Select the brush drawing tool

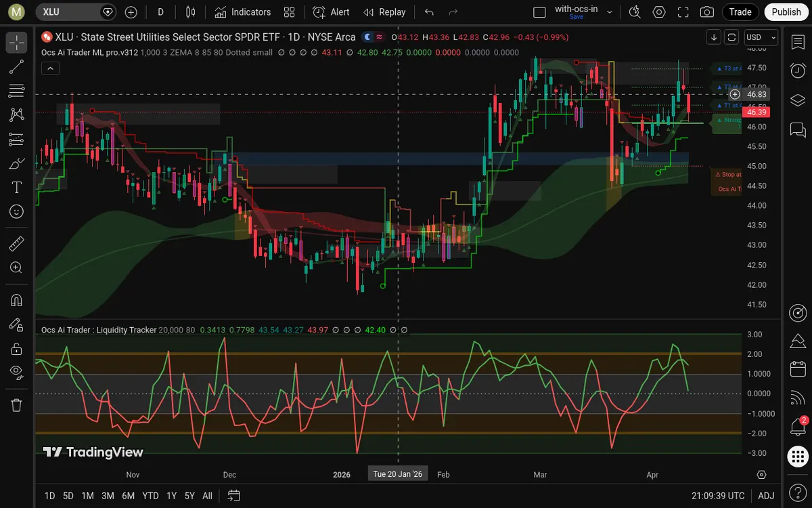point(17,164)
